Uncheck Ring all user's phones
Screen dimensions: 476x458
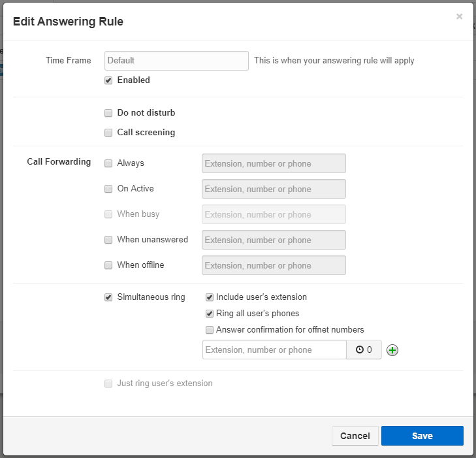[210, 314]
